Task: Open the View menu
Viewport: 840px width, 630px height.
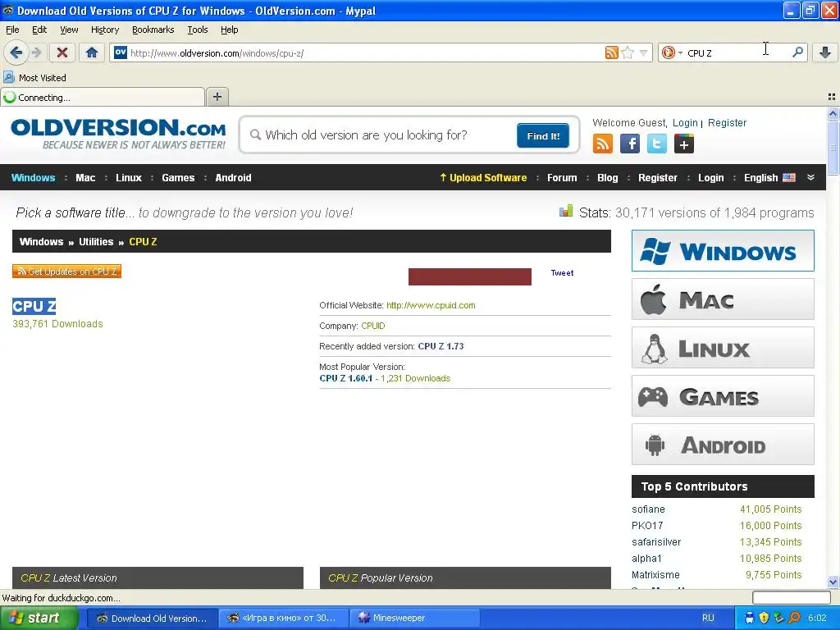Action: [x=69, y=30]
